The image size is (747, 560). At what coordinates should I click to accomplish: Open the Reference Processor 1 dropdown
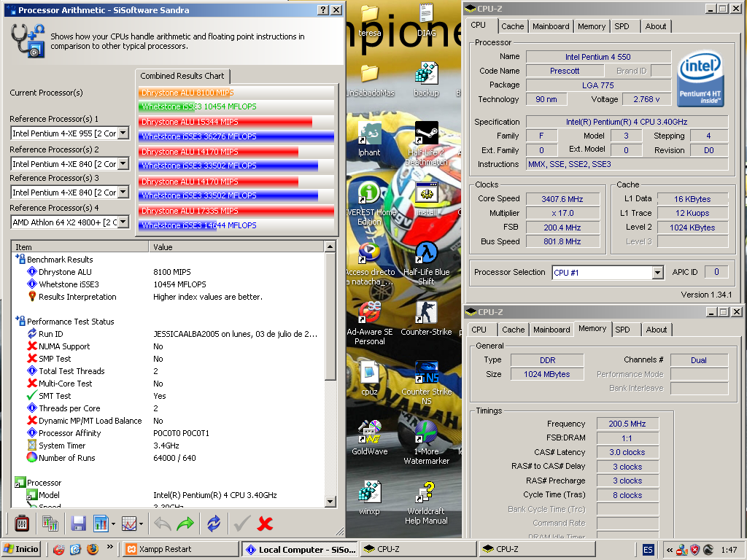pos(123,133)
